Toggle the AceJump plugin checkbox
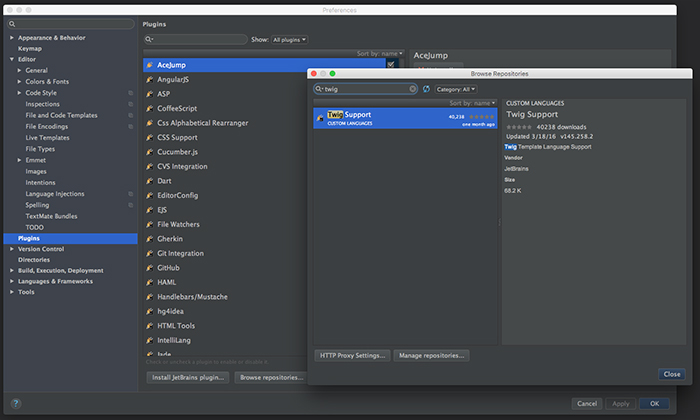 [390, 64]
